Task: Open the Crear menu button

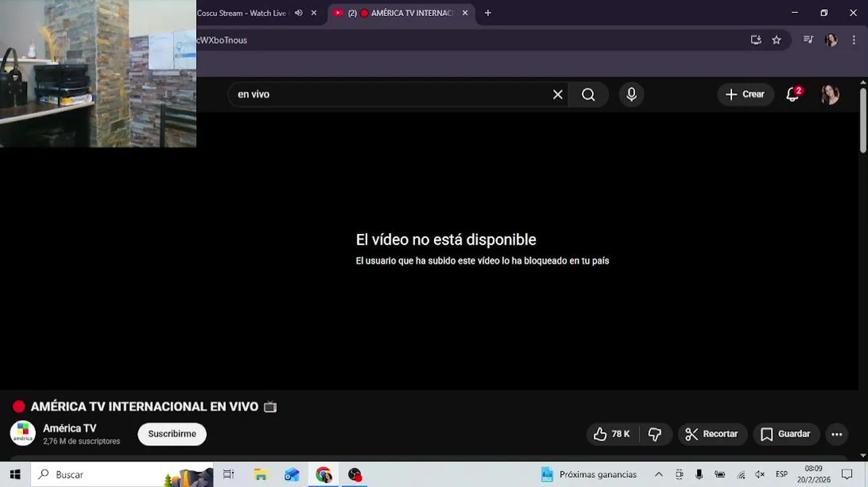Action: coord(745,95)
